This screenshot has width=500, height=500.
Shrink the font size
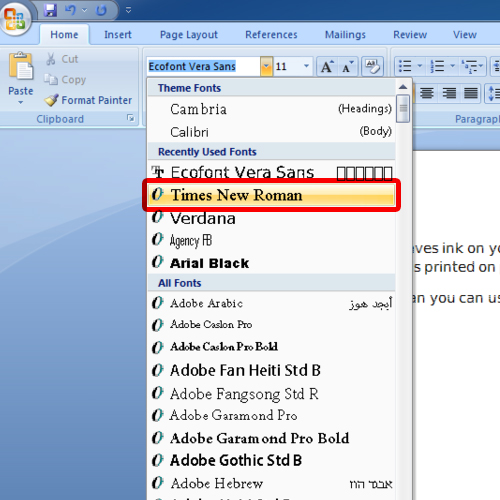pos(348,66)
